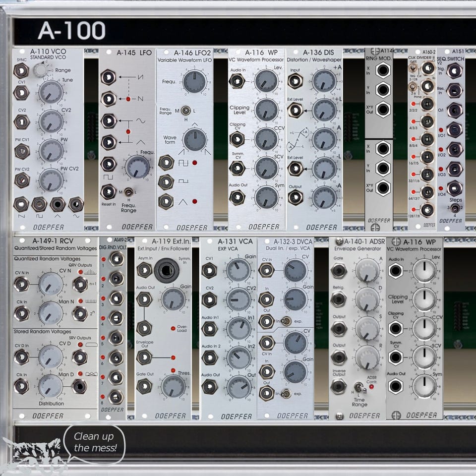476x476 pixels.
Task: Click the sawtooth output jack on A-110 VCO
Action: 21,204
